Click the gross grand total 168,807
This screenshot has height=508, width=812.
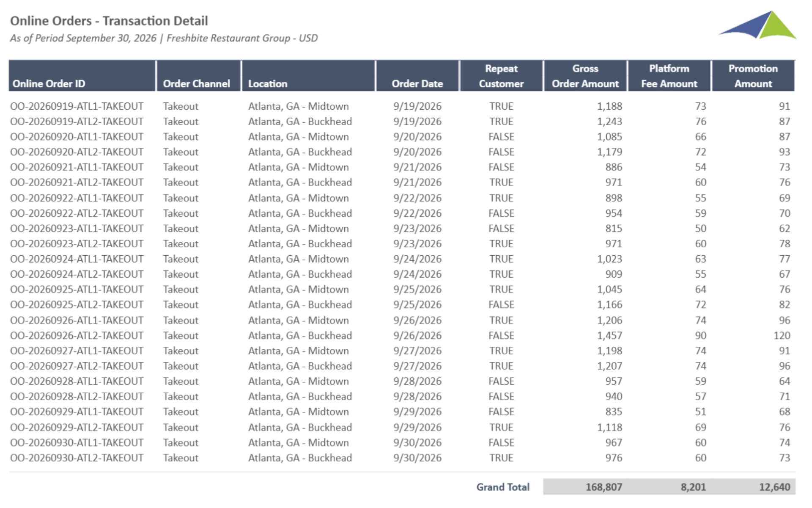pos(604,487)
